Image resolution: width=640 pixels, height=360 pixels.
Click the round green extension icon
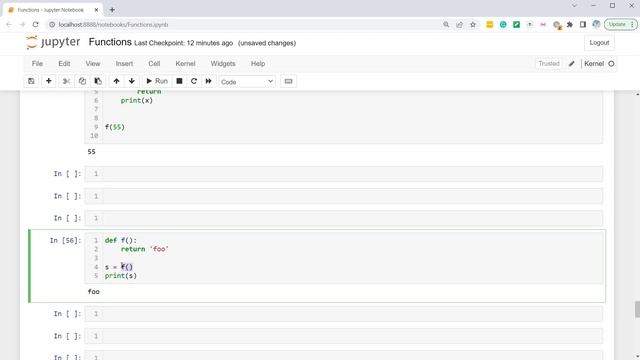[503, 24]
